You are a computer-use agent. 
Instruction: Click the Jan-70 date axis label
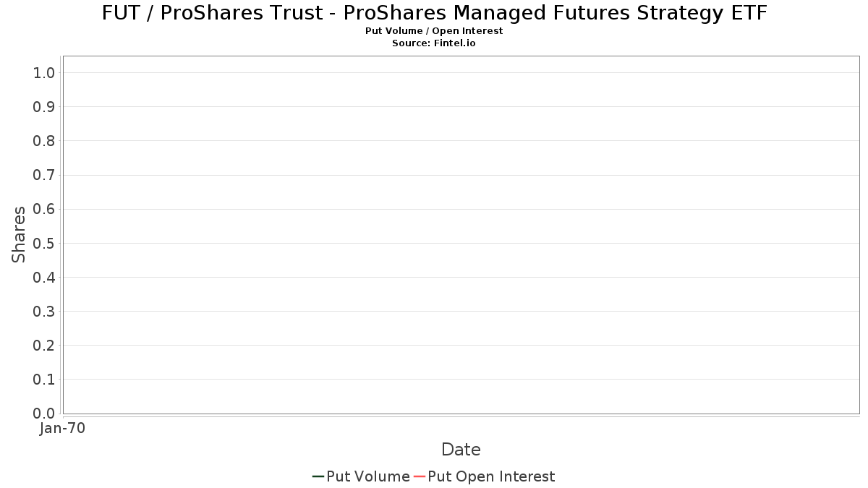point(62,428)
